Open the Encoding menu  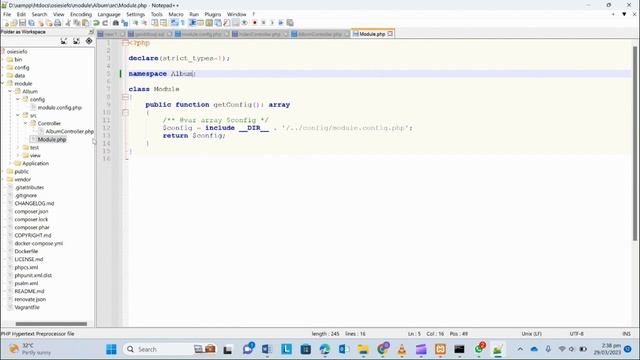(x=81, y=14)
